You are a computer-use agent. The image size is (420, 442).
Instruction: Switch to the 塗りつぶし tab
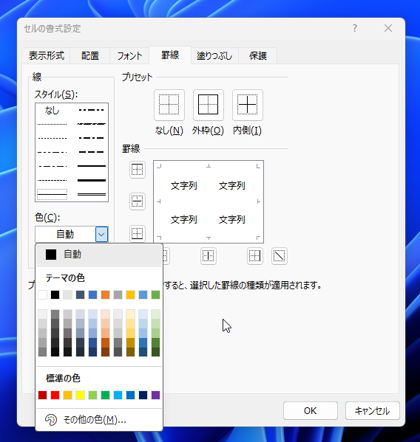[x=214, y=55]
